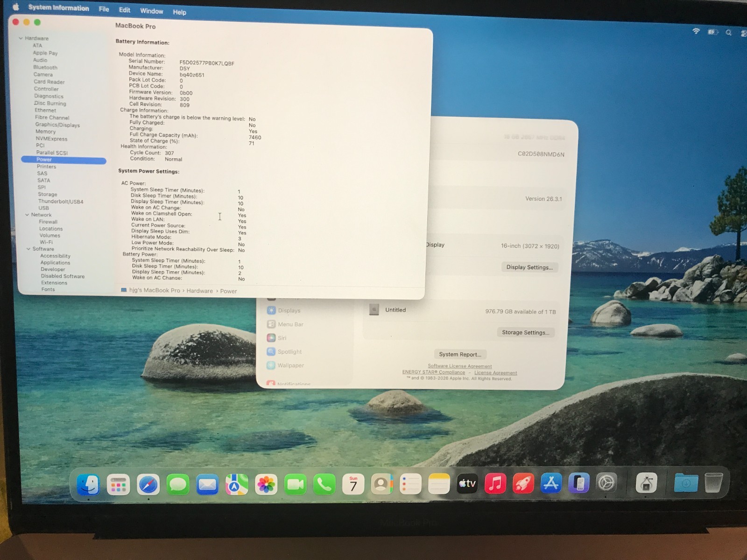Open the Help menu

pos(179,12)
